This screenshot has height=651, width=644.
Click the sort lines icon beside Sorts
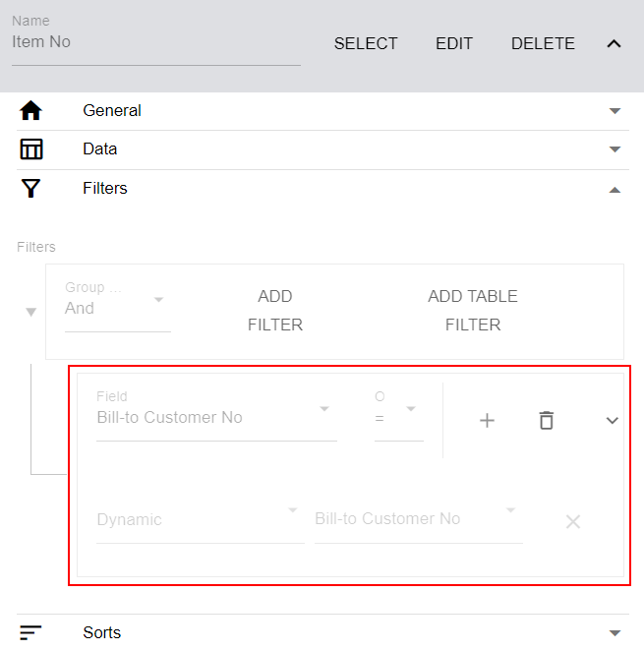[x=30, y=632]
